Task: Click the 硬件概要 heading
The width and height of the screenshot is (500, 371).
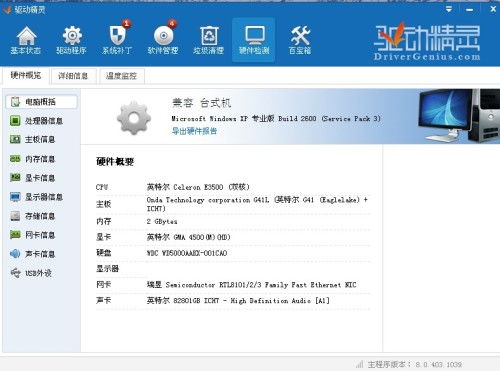Action: pyautogui.click(x=115, y=162)
